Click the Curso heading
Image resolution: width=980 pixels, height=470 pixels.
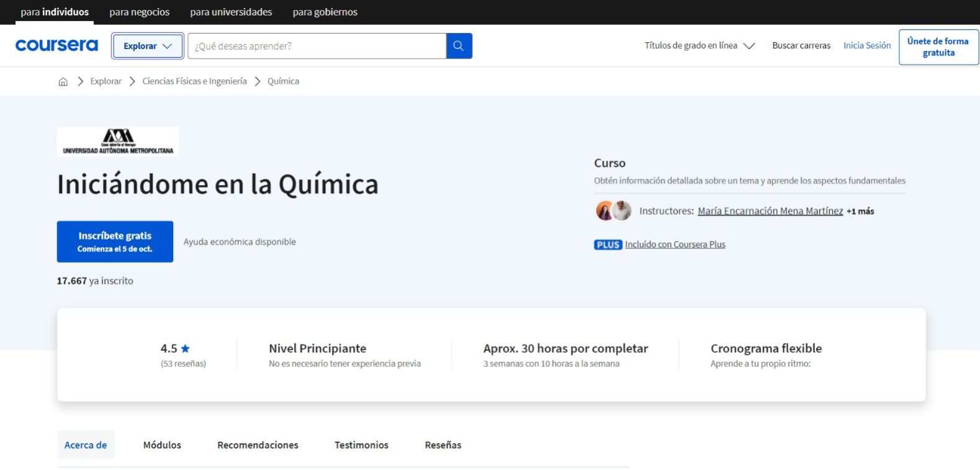click(x=609, y=163)
